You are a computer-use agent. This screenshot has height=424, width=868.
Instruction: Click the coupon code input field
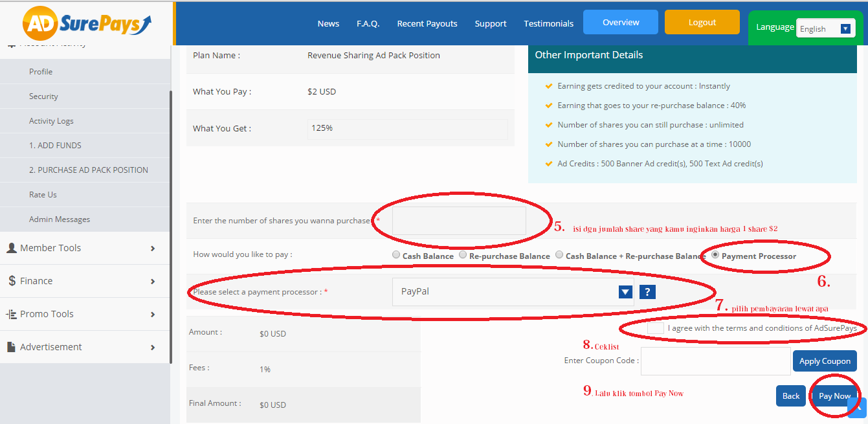(x=715, y=361)
